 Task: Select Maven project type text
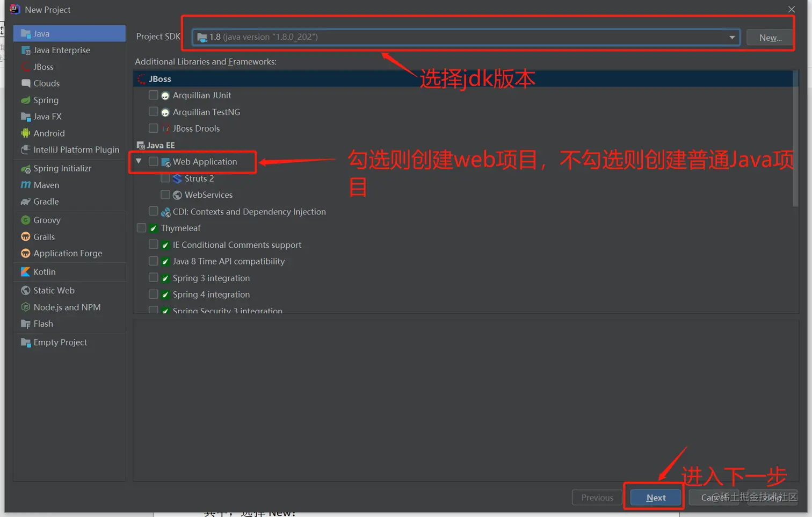click(x=46, y=185)
